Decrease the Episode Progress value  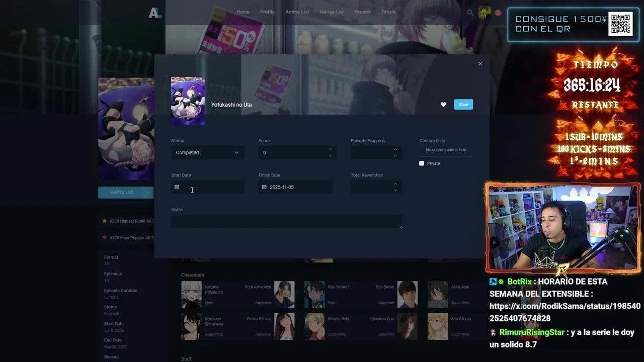click(395, 155)
